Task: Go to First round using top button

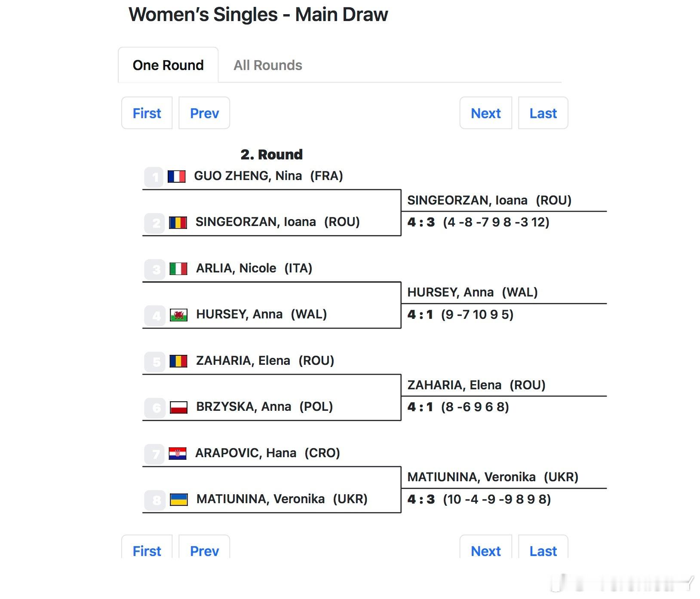Action: click(x=147, y=113)
